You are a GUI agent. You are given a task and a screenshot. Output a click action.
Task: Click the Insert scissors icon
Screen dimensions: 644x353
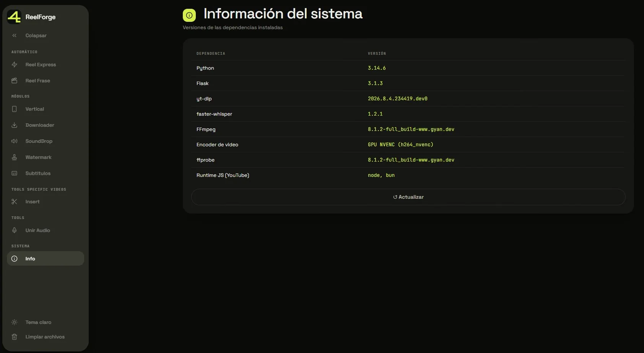tap(14, 202)
